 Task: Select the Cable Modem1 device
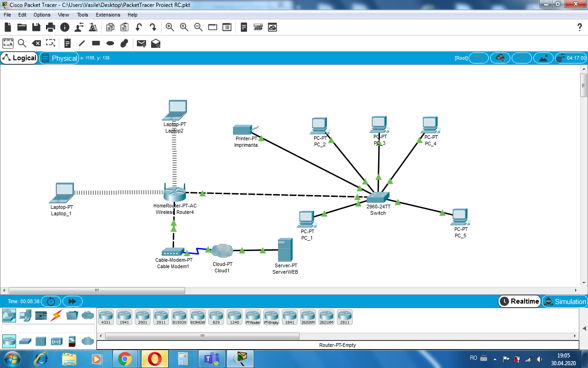click(173, 252)
